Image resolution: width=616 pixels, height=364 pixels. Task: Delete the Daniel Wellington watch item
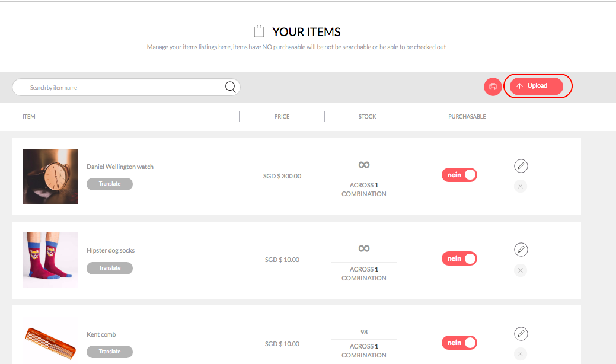521,186
